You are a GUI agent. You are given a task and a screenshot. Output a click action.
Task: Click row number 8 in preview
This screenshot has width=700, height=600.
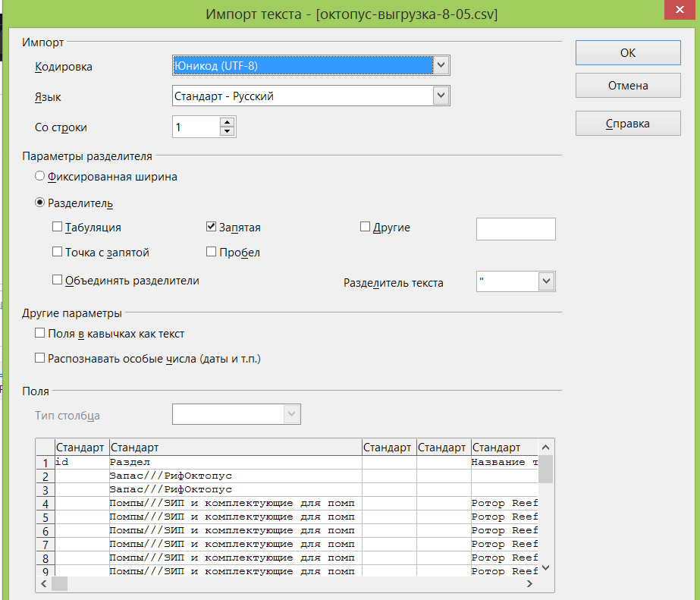[x=45, y=559]
